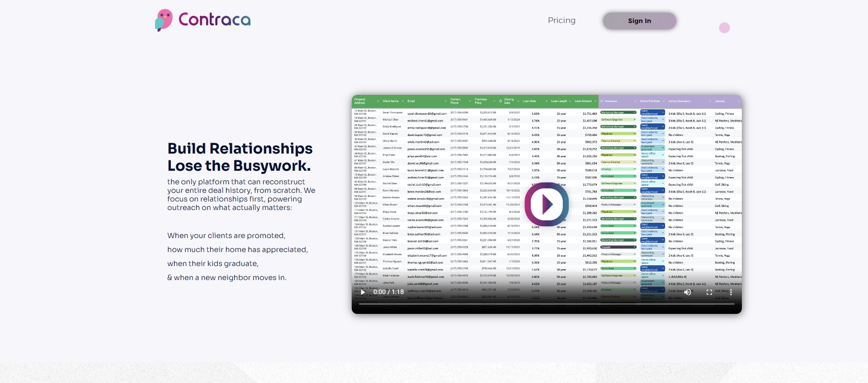Open the Marketing Manager dropdown in first row
This screenshot has width=868, height=383.
point(635,112)
